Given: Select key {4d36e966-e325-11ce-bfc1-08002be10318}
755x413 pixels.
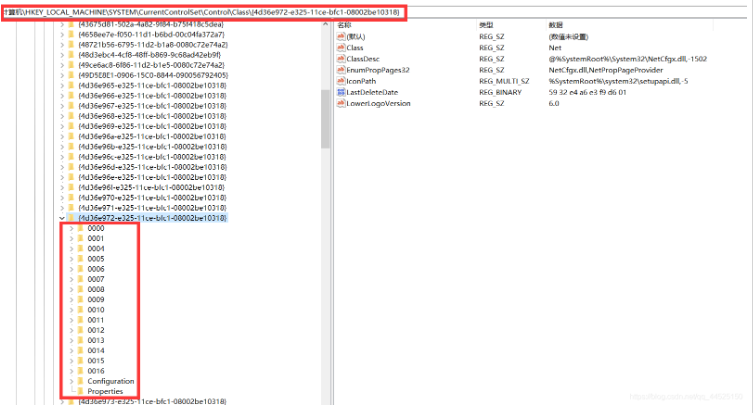Looking at the screenshot, I should pos(152,95).
